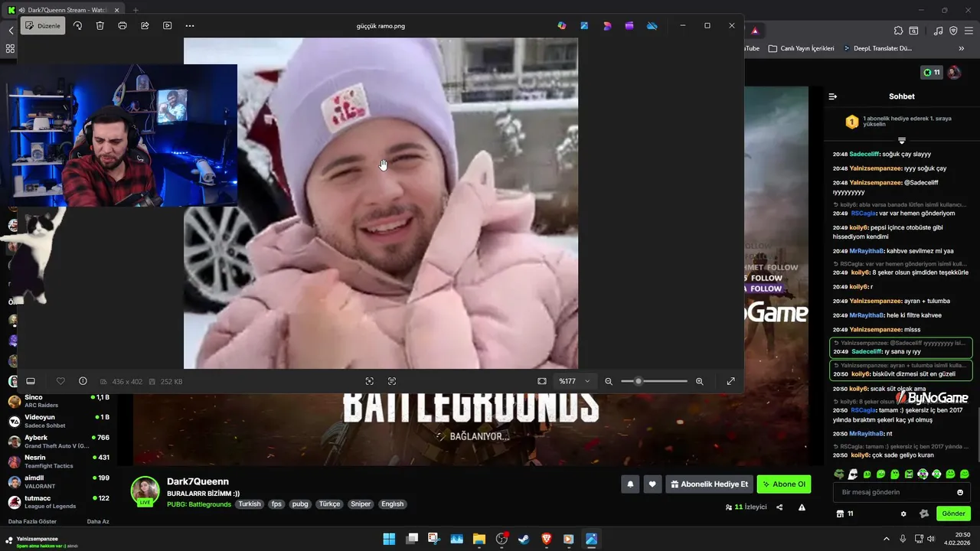
Task: Print the image from Photos toolbar
Action: (x=122, y=25)
